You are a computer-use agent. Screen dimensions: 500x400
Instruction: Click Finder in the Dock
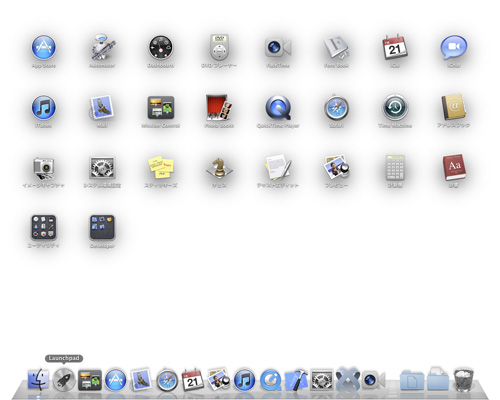[x=38, y=379]
